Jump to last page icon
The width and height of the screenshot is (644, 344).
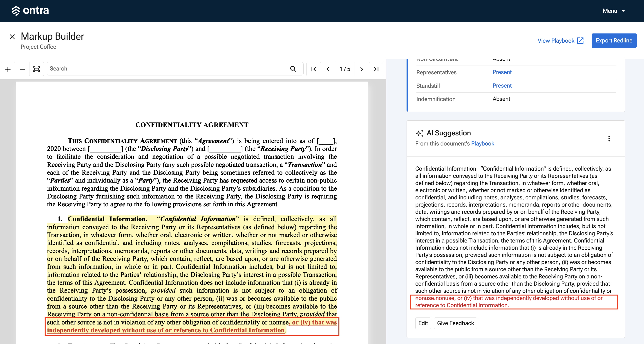point(376,69)
